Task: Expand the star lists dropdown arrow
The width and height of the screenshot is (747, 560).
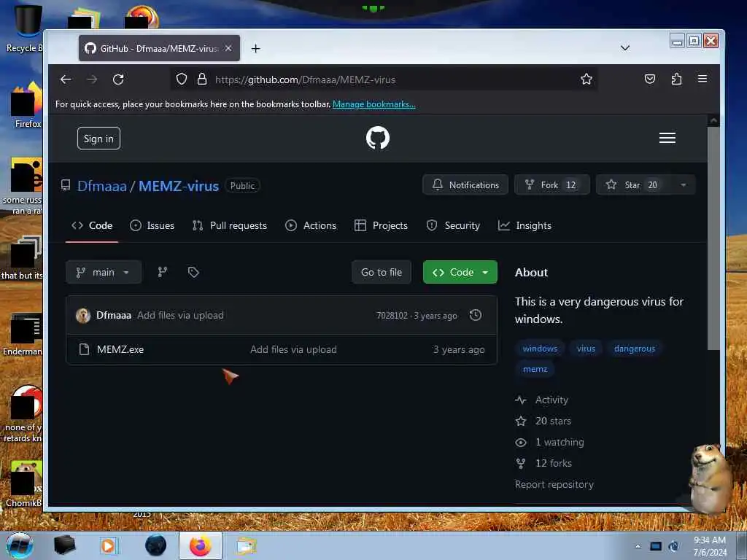Action: click(684, 184)
